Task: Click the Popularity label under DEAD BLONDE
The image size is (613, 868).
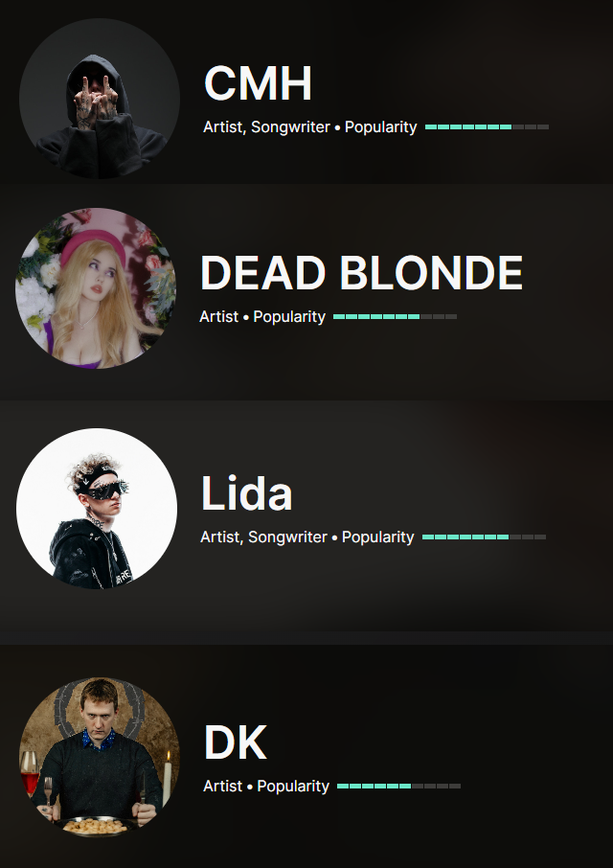Action: (x=289, y=317)
